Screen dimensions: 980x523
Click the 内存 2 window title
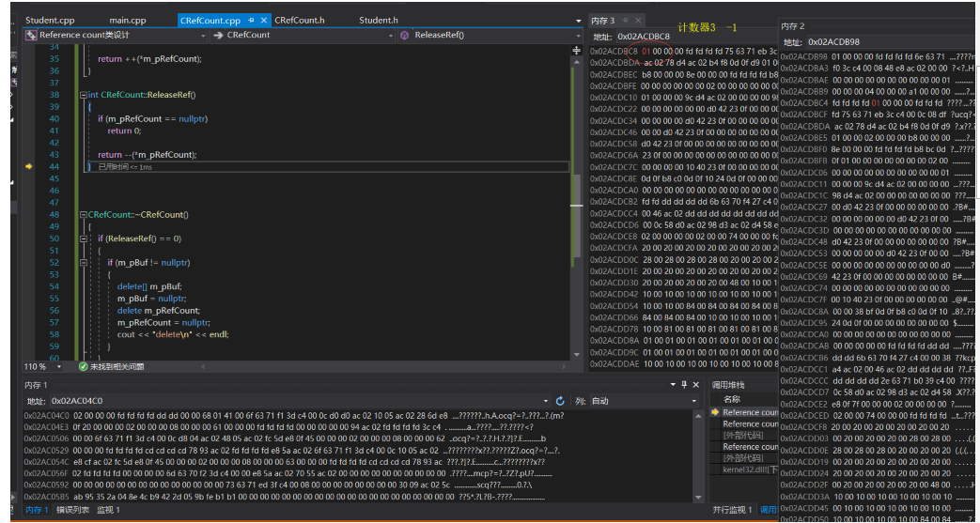[x=794, y=26]
